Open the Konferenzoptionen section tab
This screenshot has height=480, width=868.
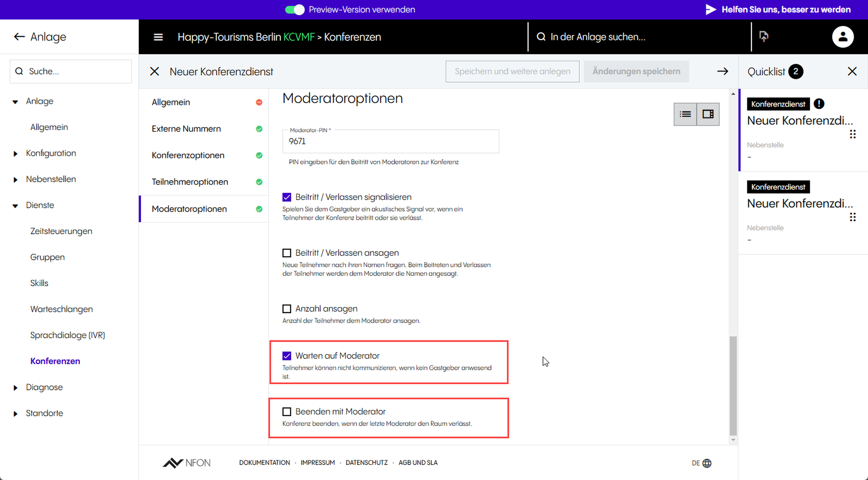(188, 155)
